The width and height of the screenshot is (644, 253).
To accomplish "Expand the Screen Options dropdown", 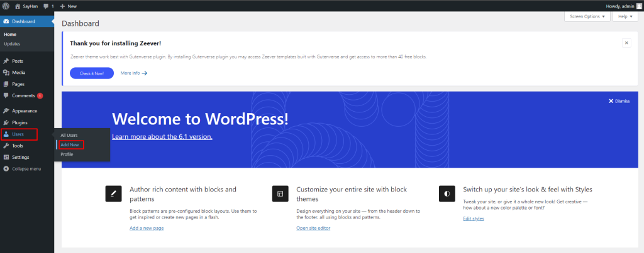I will coord(587,16).
